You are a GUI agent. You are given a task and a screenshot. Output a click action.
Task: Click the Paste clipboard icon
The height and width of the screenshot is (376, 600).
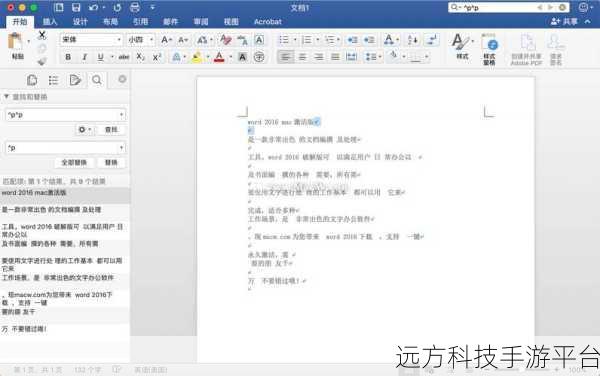pos(16,42)
